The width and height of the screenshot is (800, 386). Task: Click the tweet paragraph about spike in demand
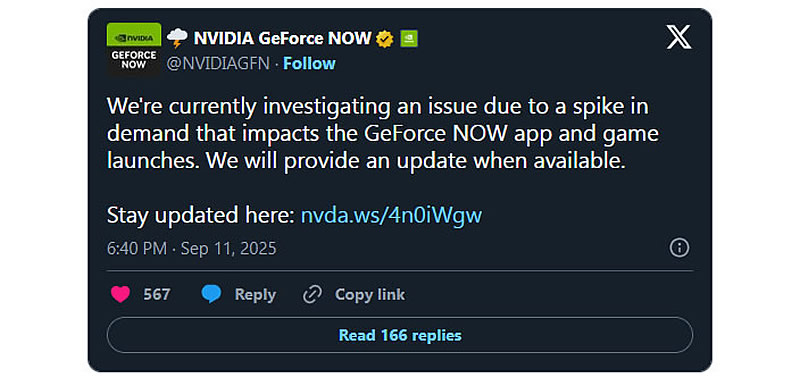point(383,134)
